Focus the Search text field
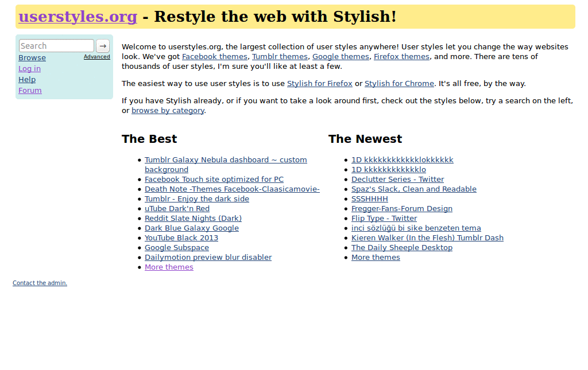 click(56, 46)
